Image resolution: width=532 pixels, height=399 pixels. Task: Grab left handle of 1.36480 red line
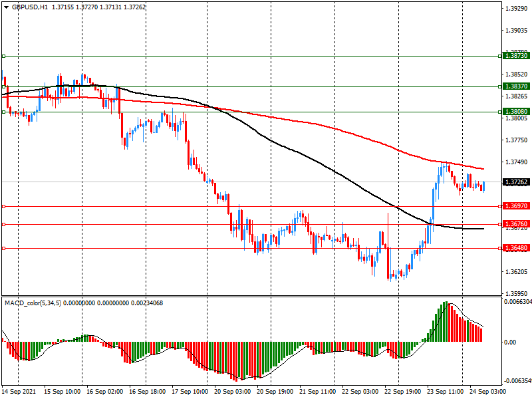point(3,248)
